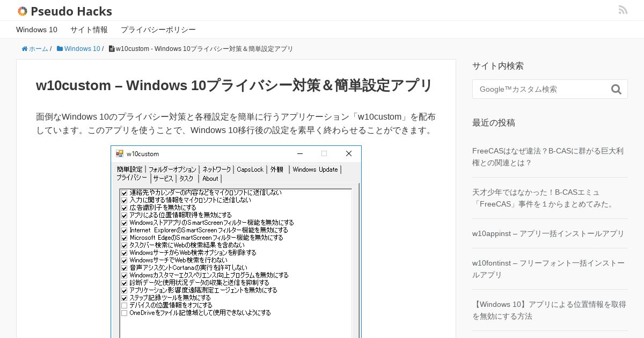Click the Pseudo Hacks logo icon
Image resolution: width=644 pixels, height=338 pixels.
(x=22, y=11)
